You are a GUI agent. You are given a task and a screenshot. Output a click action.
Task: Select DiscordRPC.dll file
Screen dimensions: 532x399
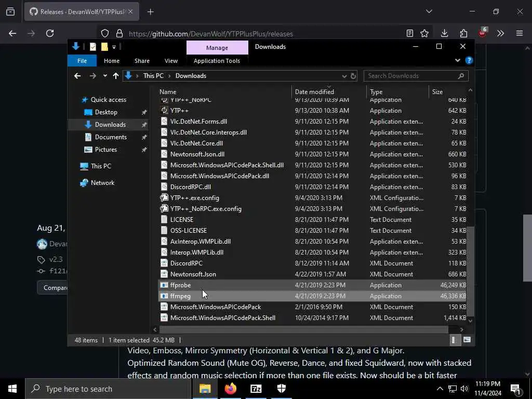312,187
